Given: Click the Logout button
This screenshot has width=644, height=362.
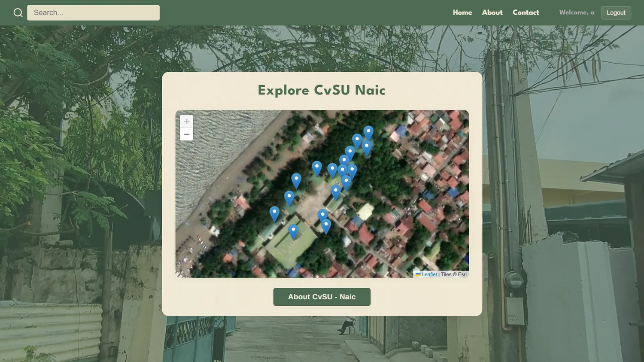Looking at the screenshot, I should (x=616, y=13).
